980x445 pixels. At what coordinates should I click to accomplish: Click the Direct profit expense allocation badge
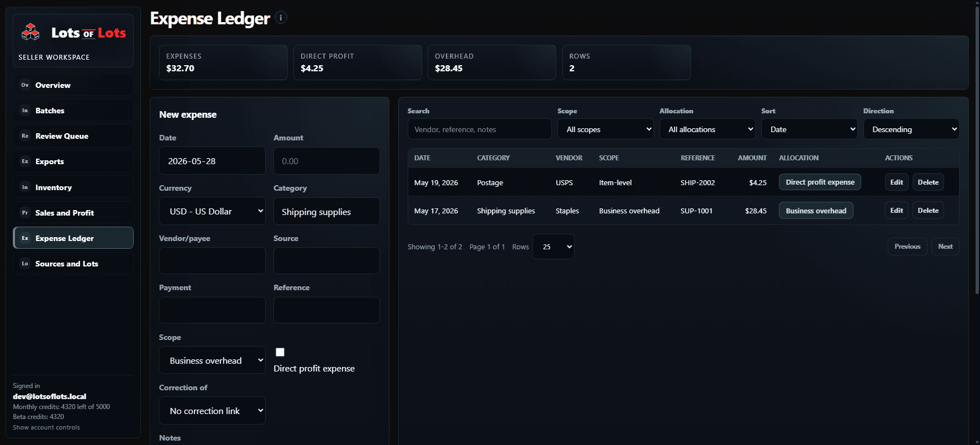820,182
